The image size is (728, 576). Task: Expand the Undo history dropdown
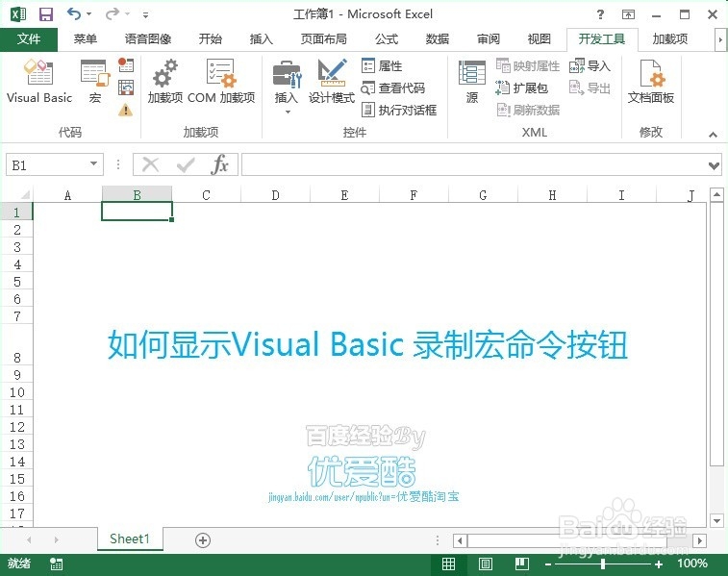(x=89, y=13)
